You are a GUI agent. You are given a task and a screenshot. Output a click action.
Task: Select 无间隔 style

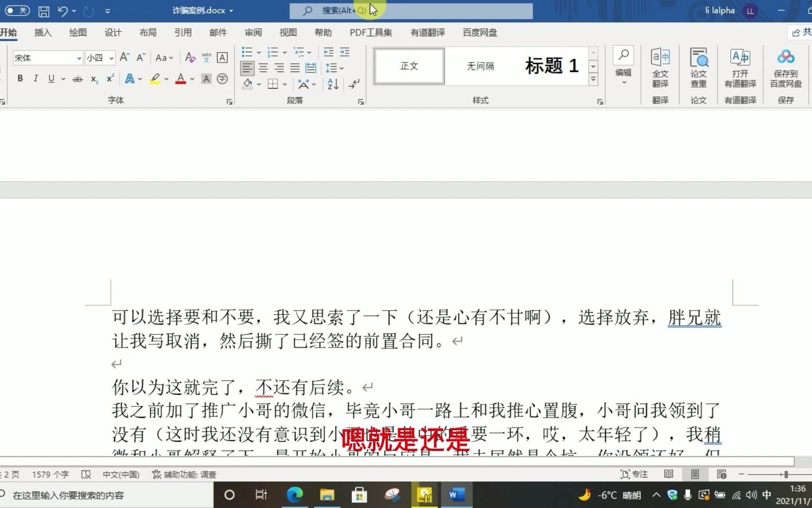(480, 66)
